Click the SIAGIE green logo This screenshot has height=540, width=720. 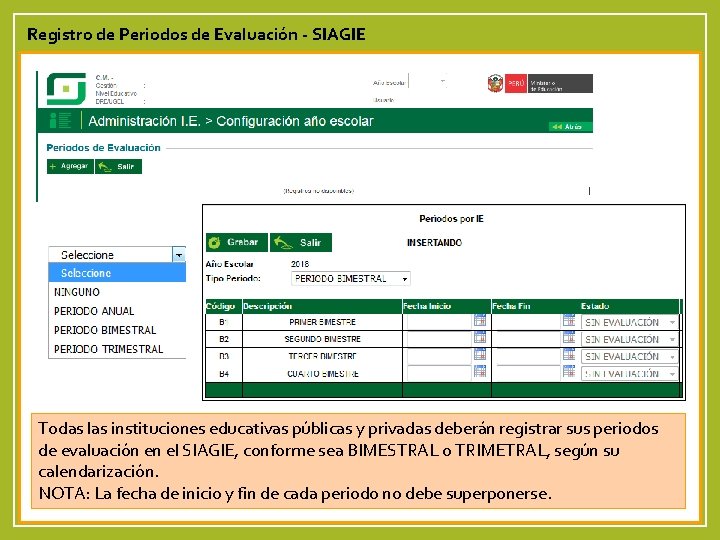(x=66, y=89)
